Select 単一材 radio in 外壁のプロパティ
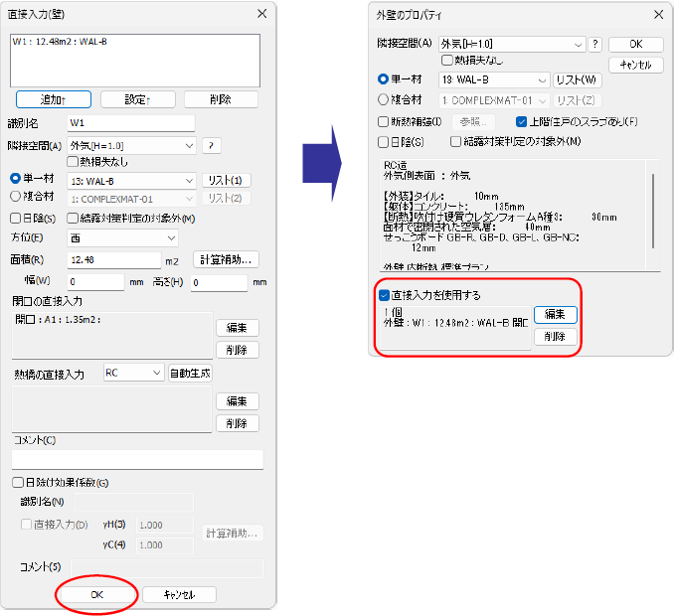This screenshot has height=616, width=674. coord(383,79)
